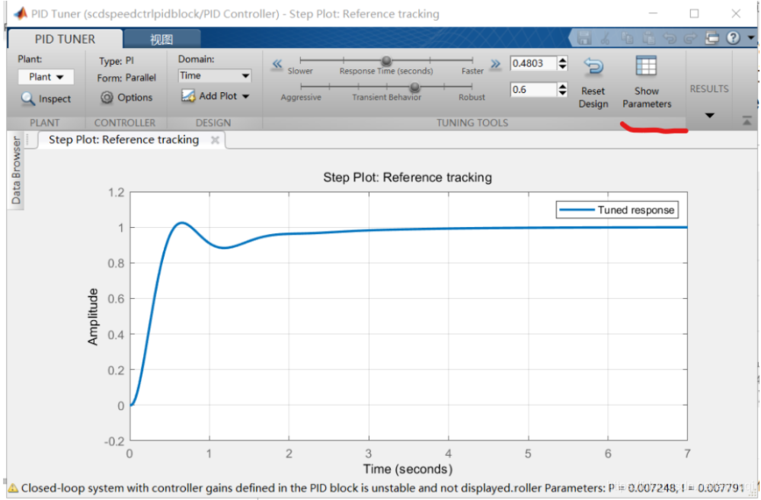Switch to the PID TUNER ribbon tab
The width and height of the screenshot is (761, 500).
[64, 39]
